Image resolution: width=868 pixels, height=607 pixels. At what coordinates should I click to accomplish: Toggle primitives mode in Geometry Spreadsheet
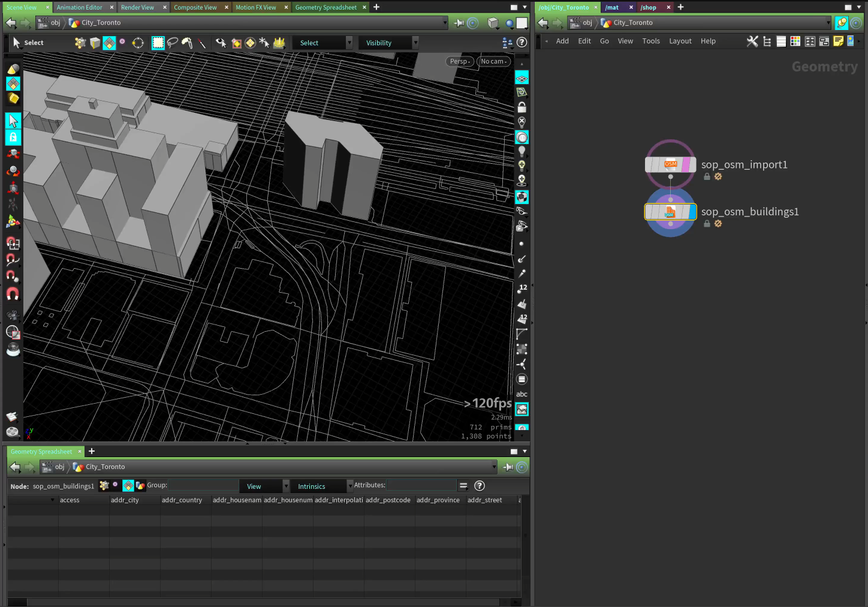tap(128, 486)
